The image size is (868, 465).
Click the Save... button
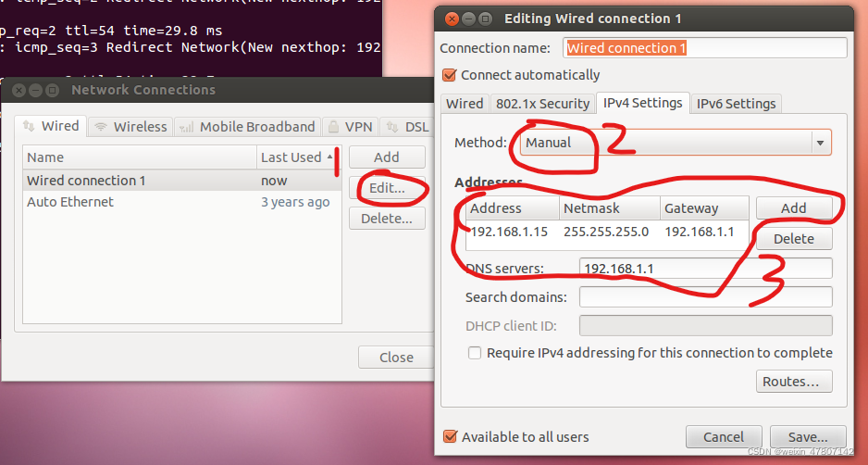tap(808, 437)
